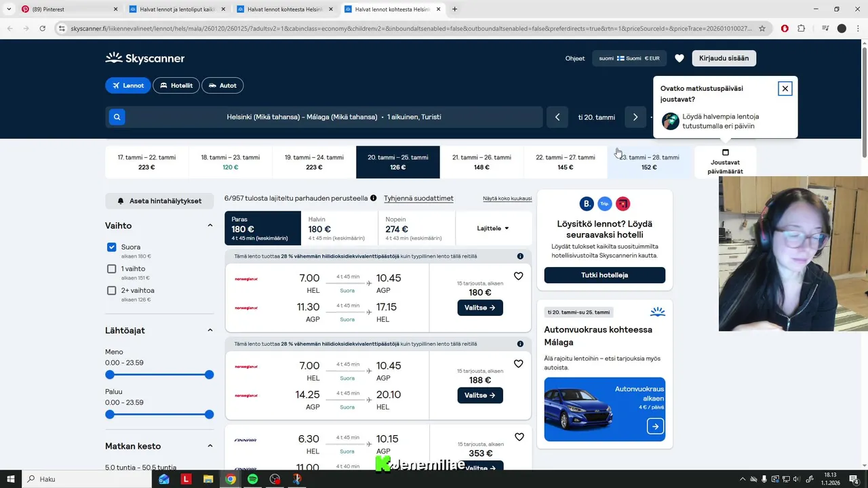Image resolution: width=868 pixels, height=488 pixels.
Task: Click Kirjaudu sisään button
Action: [724, 58]
